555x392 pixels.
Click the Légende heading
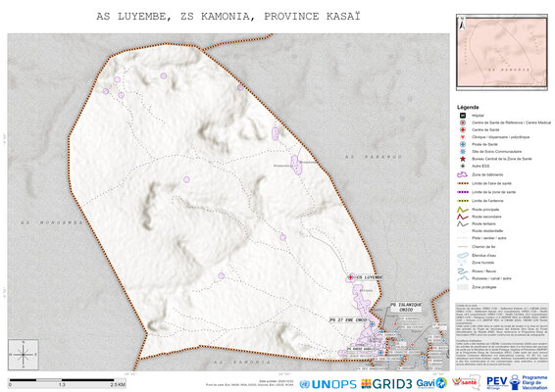click(x=468, y=107)
